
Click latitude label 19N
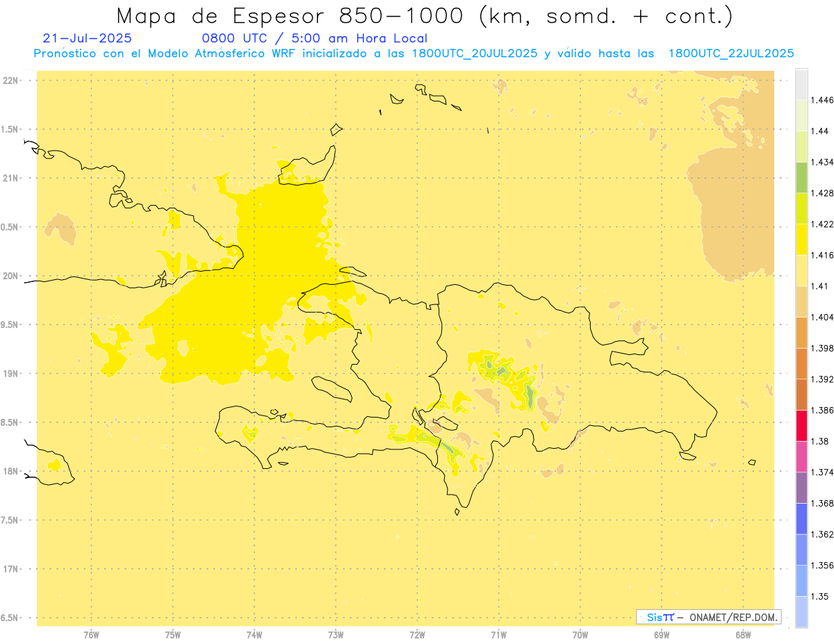point(11,374)
